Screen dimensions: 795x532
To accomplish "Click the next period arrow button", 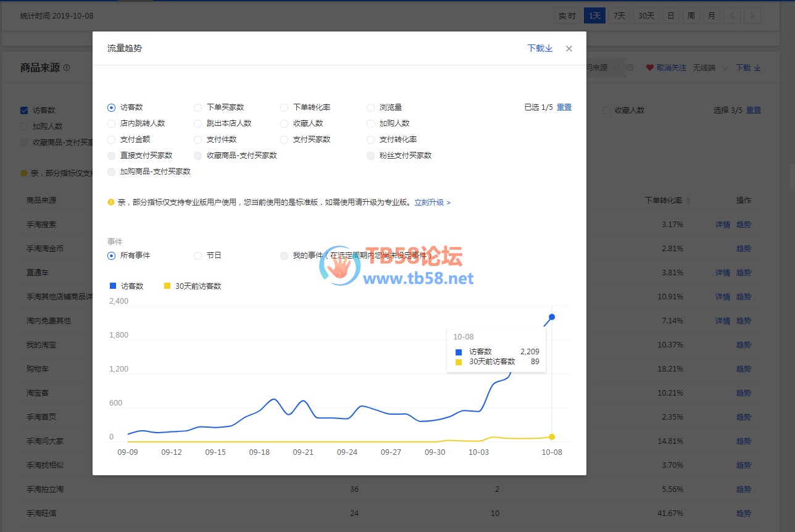I will tap(752, 16).
